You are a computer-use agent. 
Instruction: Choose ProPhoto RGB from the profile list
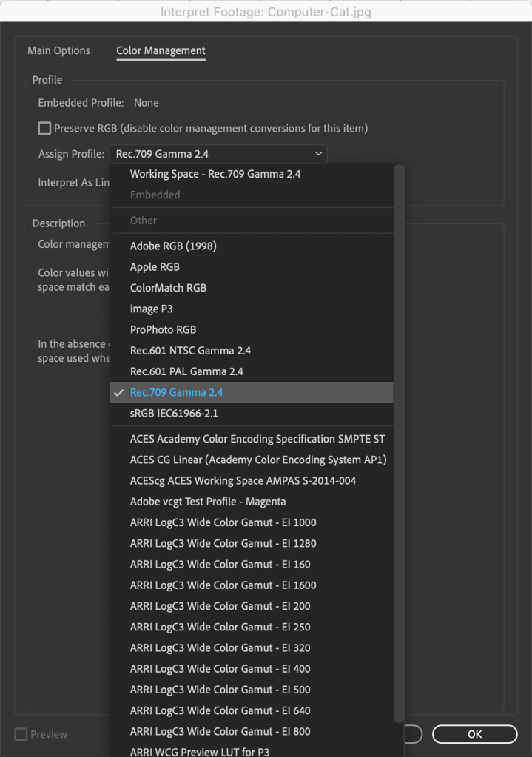163,329
